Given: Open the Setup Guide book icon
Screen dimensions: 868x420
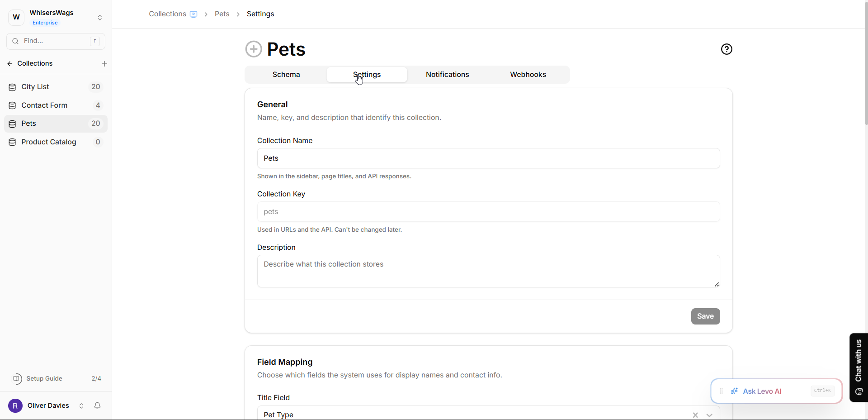Looking at the screenshot, I should 17,378.
